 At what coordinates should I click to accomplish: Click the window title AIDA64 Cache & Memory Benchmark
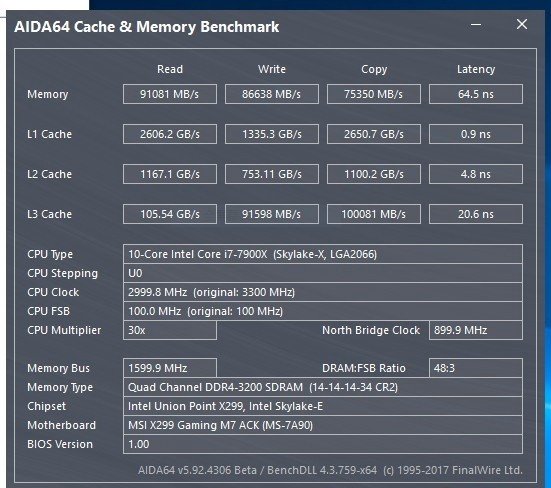[x=147, y=27]
